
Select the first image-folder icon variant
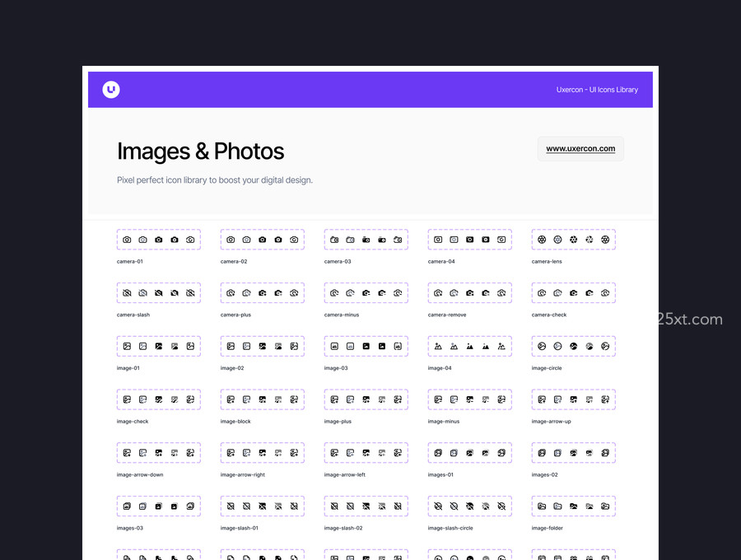click(542, 506)
